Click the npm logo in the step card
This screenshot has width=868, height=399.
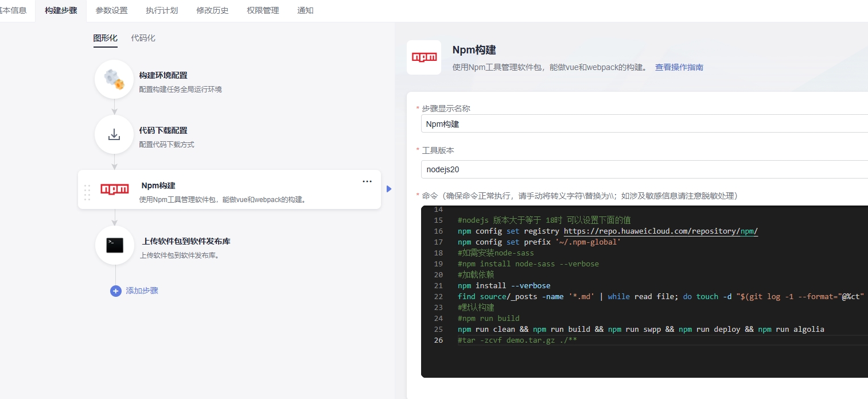click(115, 189)
